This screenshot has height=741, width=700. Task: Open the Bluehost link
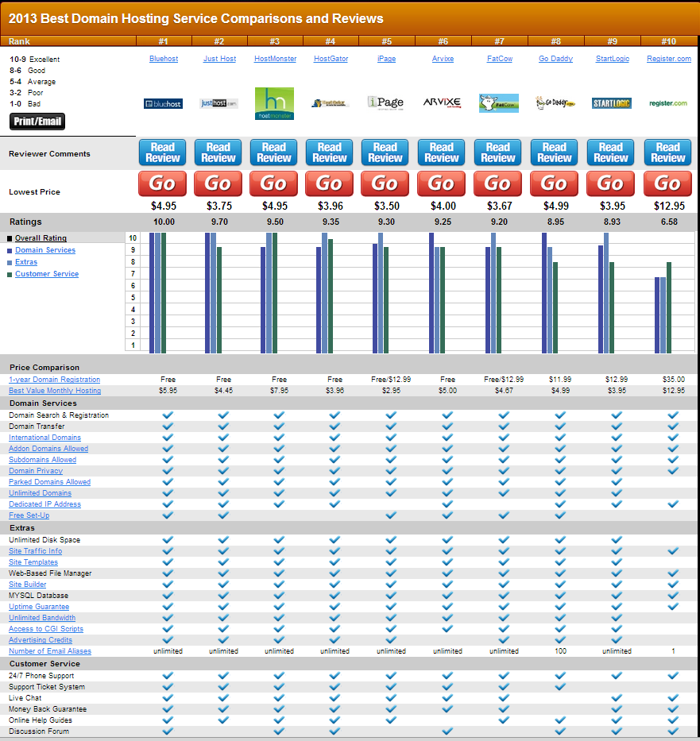pyautogui.click(x=164, y=59)
